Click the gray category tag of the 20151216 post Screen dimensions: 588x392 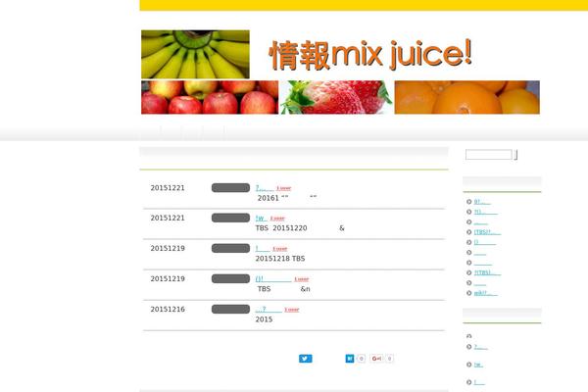(230, 309)
